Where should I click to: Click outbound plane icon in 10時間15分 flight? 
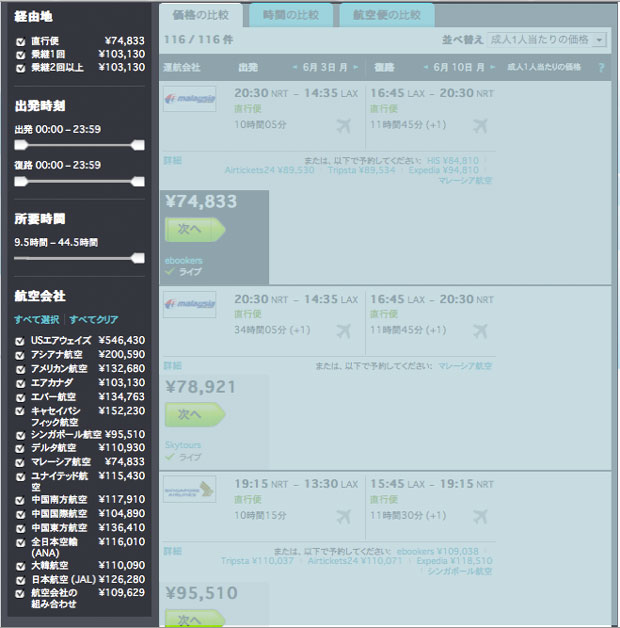[x=344, y=517]
